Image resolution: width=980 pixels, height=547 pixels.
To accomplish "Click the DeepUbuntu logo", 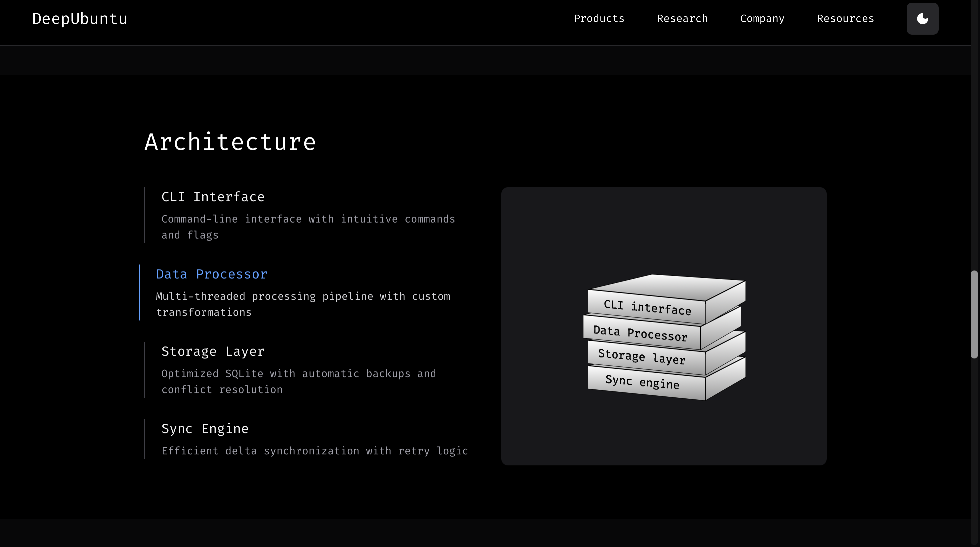I will pos(80,18).
